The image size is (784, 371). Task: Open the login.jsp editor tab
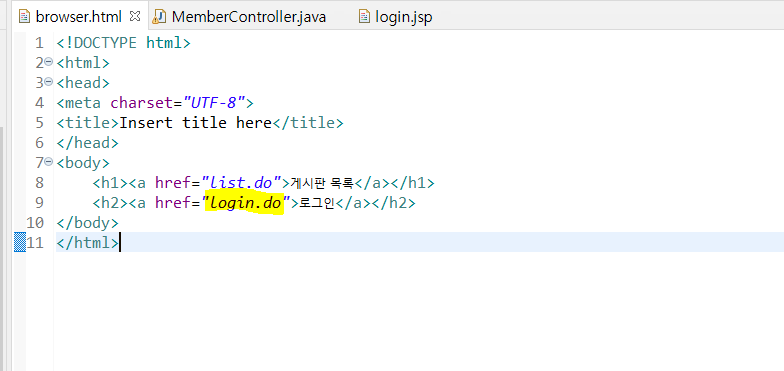(x=404, y=17)
